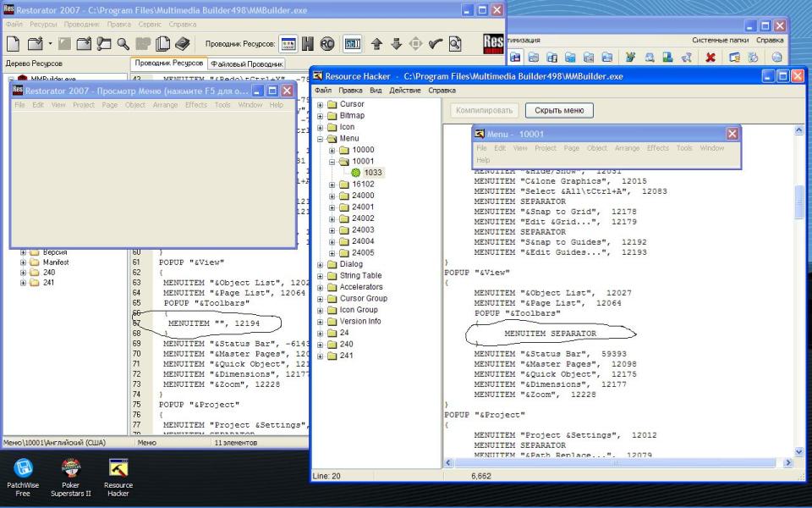Image resolution: width=812 pixels, height=508 pixels.
Task: Click the New file icon in Restorator toolbar
Action: (x=13, y=44)
